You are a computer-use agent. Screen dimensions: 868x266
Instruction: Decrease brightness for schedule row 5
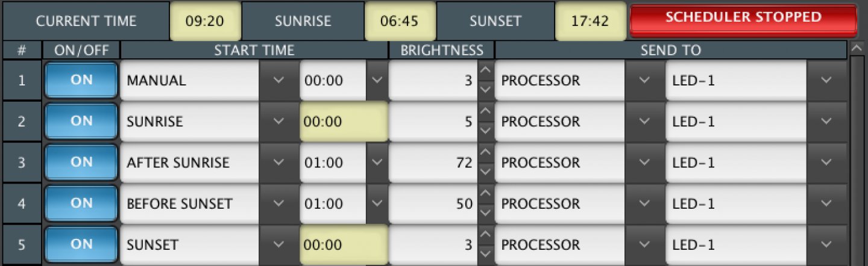click(x=485, y=254)
